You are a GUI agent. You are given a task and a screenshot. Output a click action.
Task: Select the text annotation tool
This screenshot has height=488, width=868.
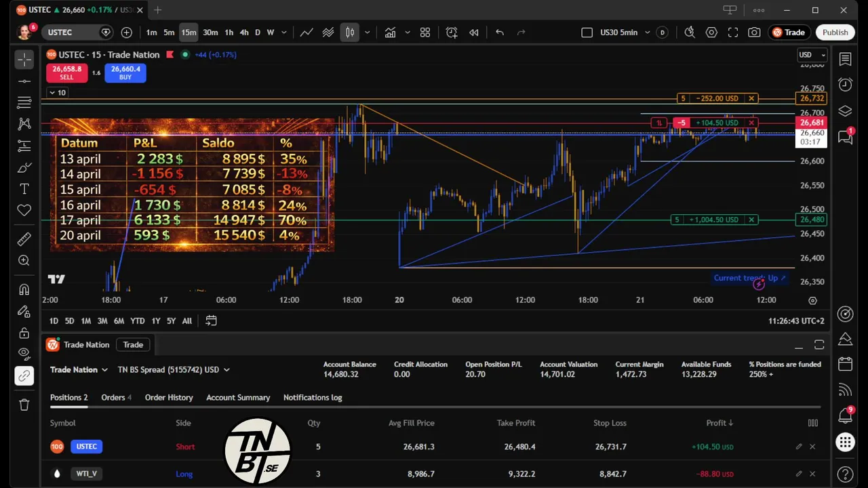24,189
